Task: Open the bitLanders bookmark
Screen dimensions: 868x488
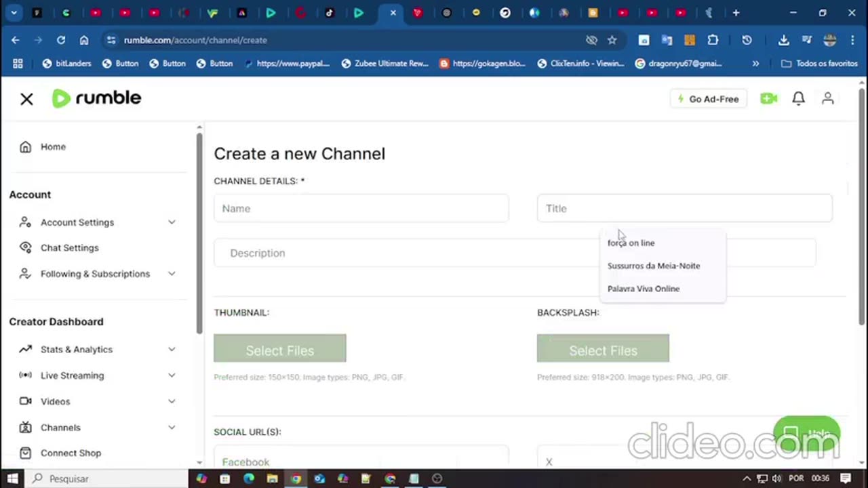Action: (x=66, y=64)
